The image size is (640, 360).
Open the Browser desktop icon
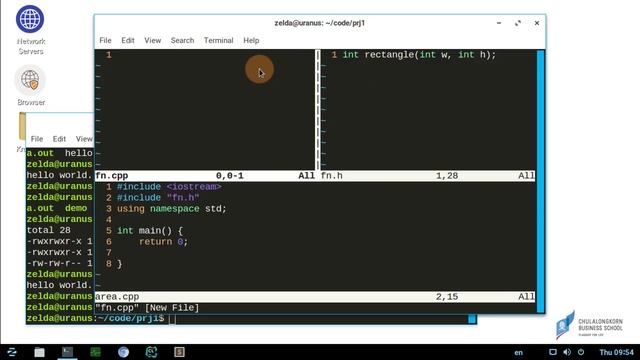point(30,80)
